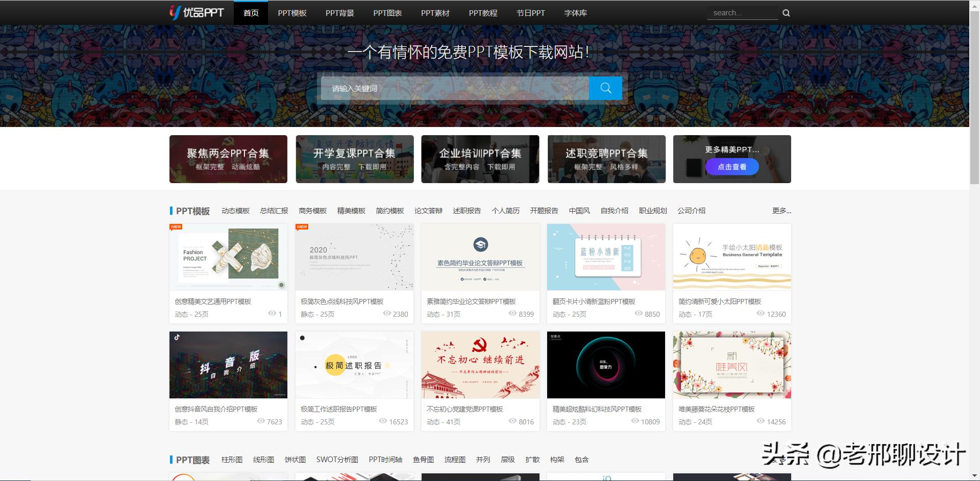The height and width of the screenshot is (481, 980).
Task: Select the 中国风 category filter
Action: [x=579, y=211]
